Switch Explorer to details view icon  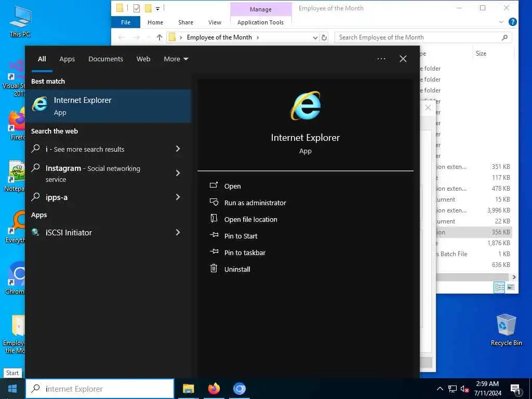(x=499, y=287)
